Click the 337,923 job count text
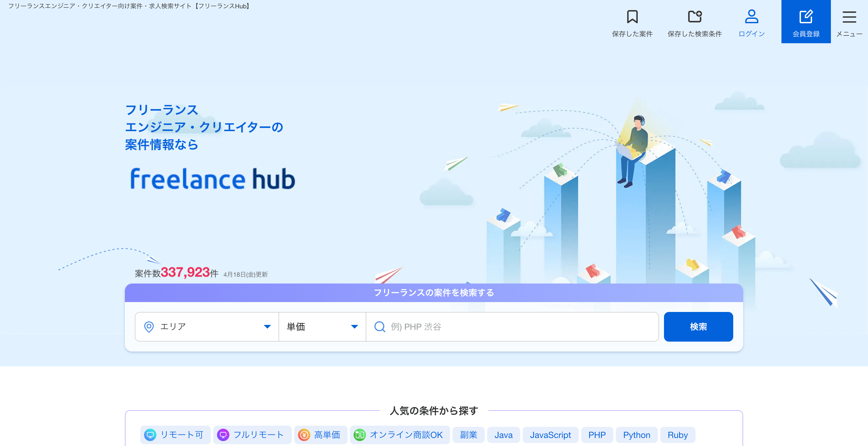Screen dimensions: 868x446 (185, 272)
